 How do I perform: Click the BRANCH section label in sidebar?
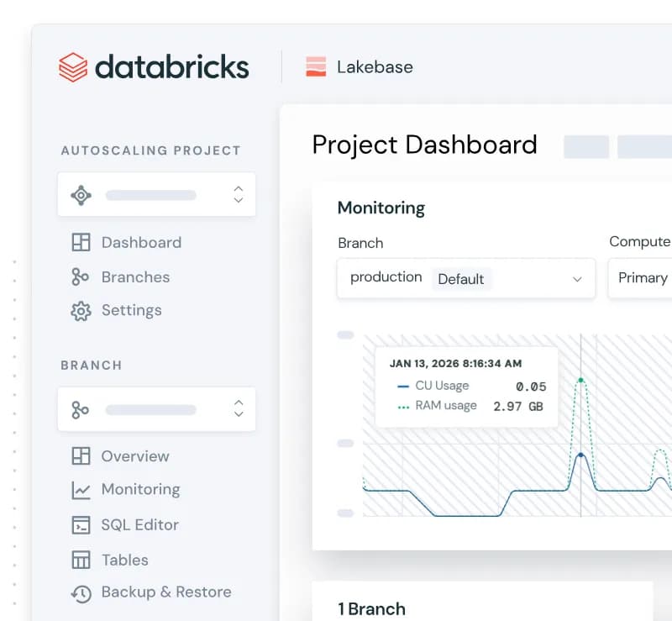pyautogui.click(x=92, y=366)
